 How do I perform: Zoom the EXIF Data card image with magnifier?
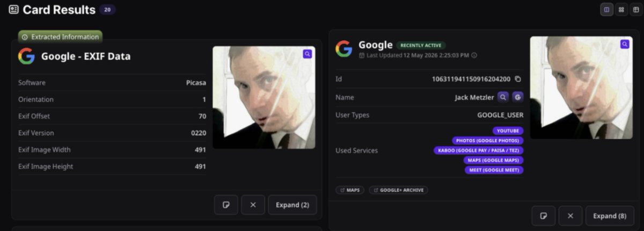click(307, 54)
